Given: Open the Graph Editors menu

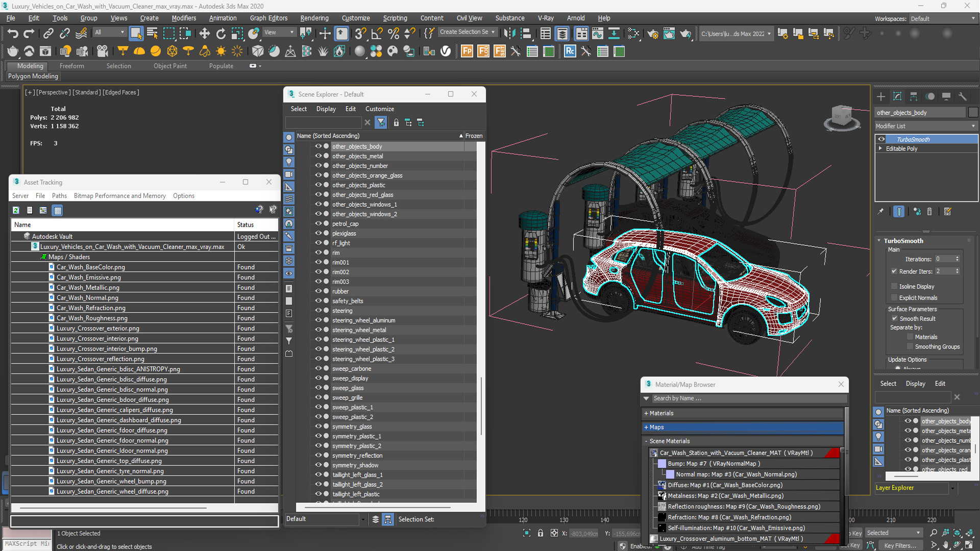Looking at the screenshot, I should (x=268, y=18).
